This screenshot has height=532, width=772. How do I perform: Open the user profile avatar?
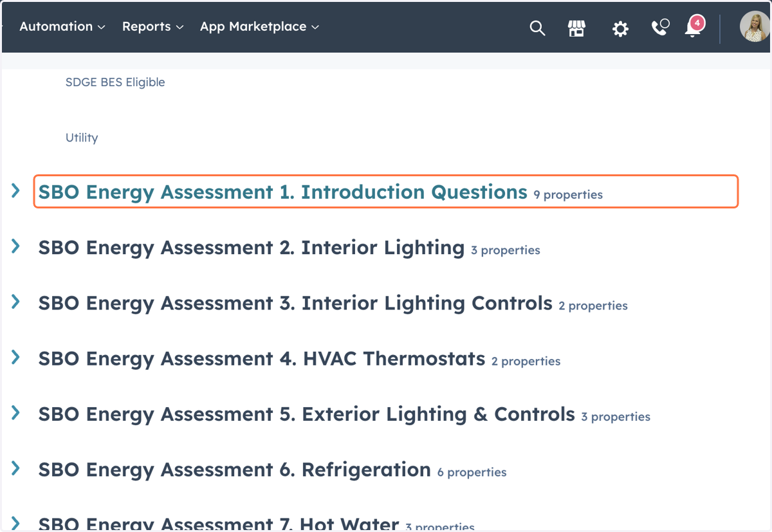[754, 27]
